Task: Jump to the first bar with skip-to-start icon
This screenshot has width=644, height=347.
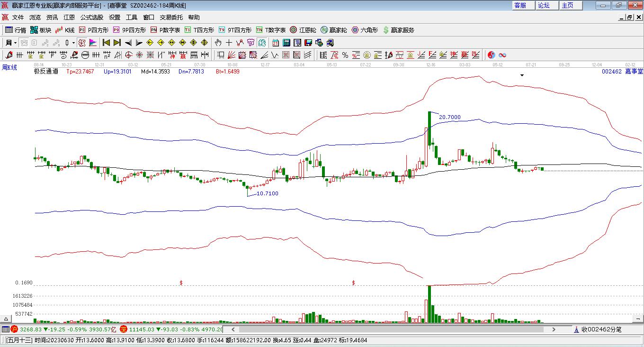Action: point(107,43)
